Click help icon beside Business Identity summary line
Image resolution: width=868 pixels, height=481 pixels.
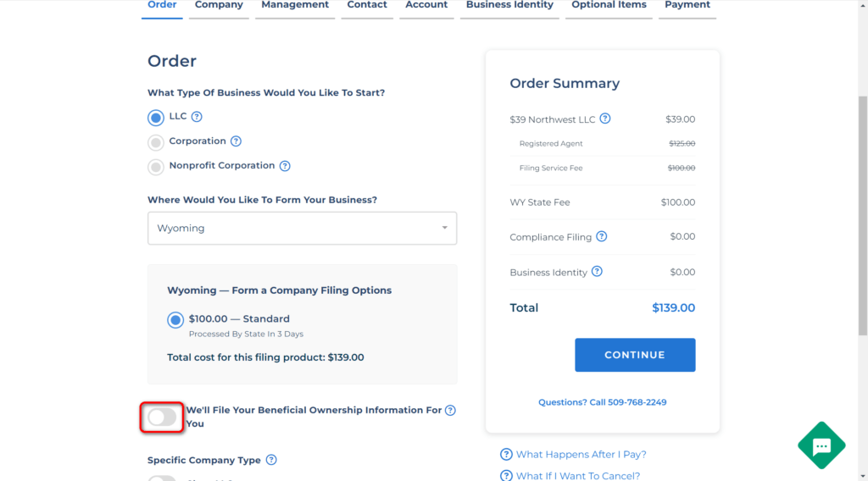(x=597, y=272)
